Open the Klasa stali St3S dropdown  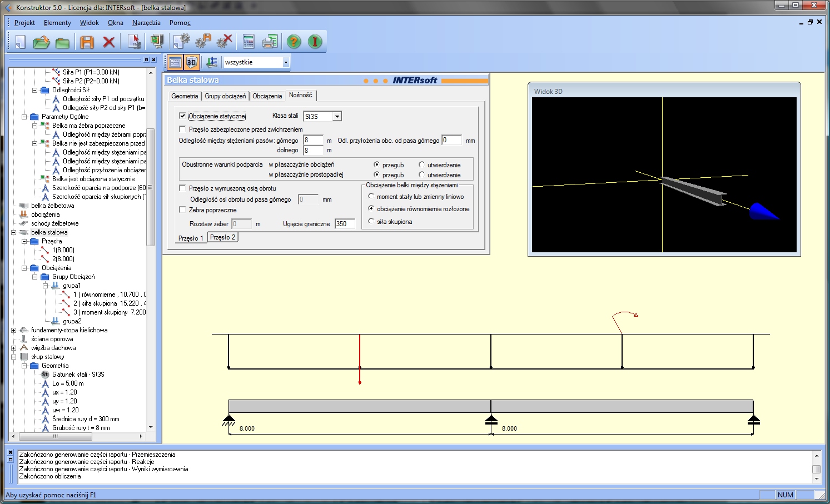tap(337, 116)
